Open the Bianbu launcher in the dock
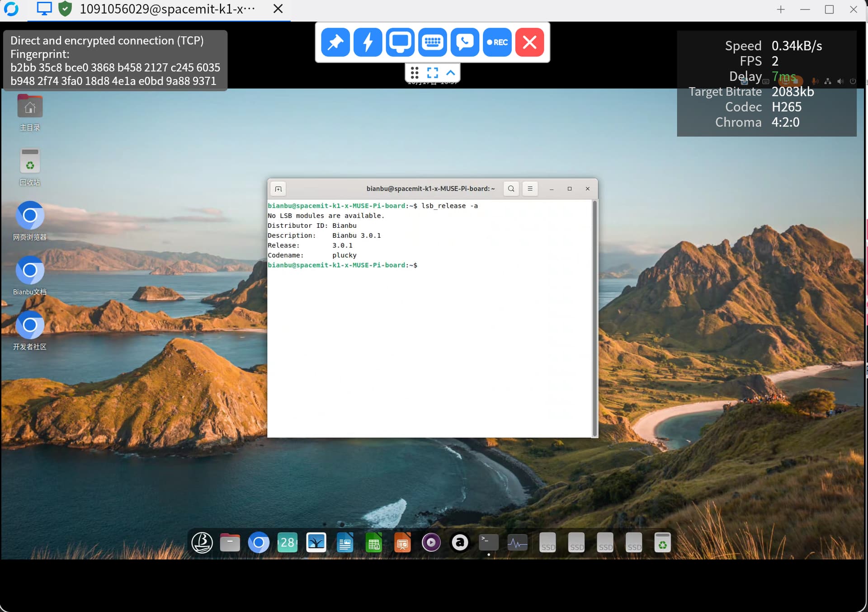 [x=202, y=543]
